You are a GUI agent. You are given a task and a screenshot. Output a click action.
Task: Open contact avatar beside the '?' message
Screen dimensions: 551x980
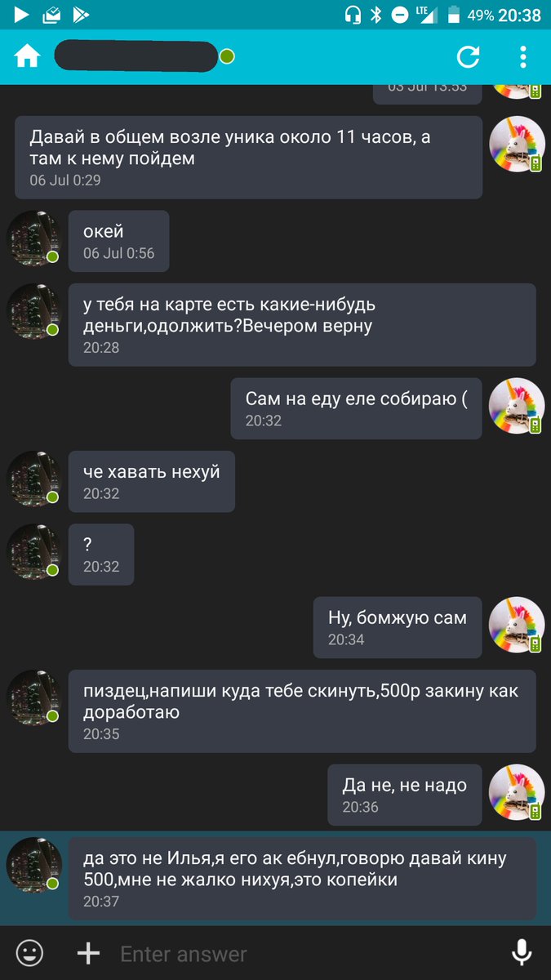coord(33,552)
